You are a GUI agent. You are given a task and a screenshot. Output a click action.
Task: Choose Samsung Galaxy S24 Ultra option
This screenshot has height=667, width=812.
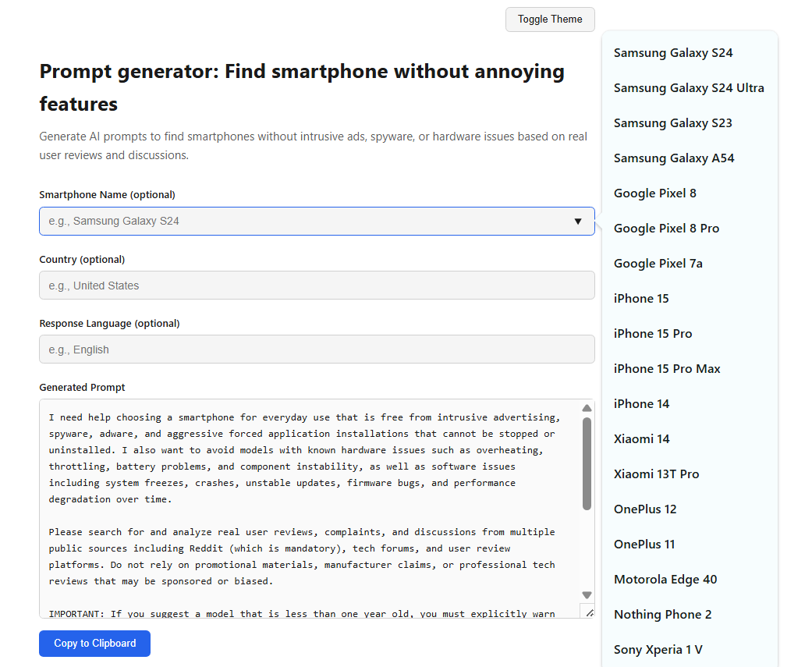pyautogui.click(x=689, y=88)
